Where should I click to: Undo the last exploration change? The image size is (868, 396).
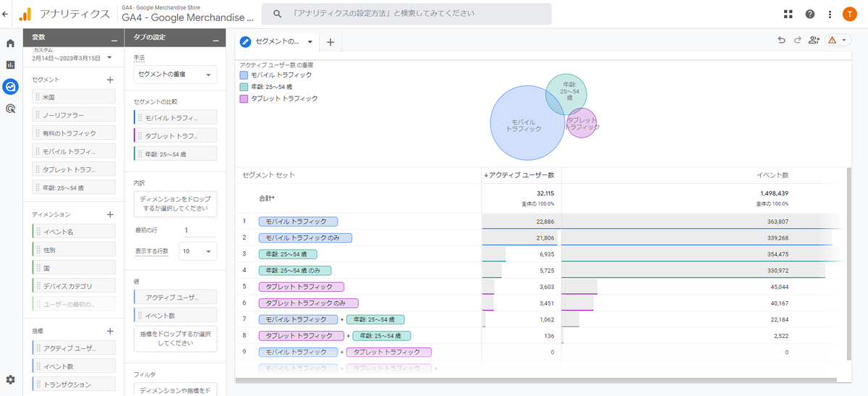pyautogui.click(x=782, y=41)
